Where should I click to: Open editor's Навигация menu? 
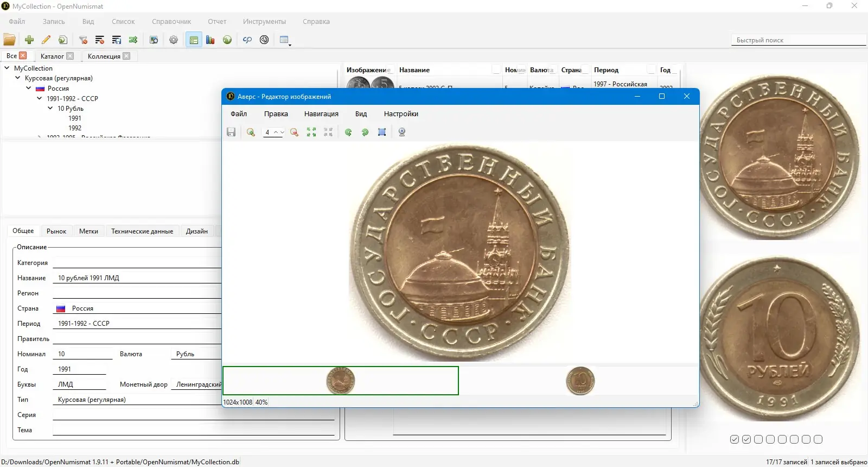coord(321,113)
